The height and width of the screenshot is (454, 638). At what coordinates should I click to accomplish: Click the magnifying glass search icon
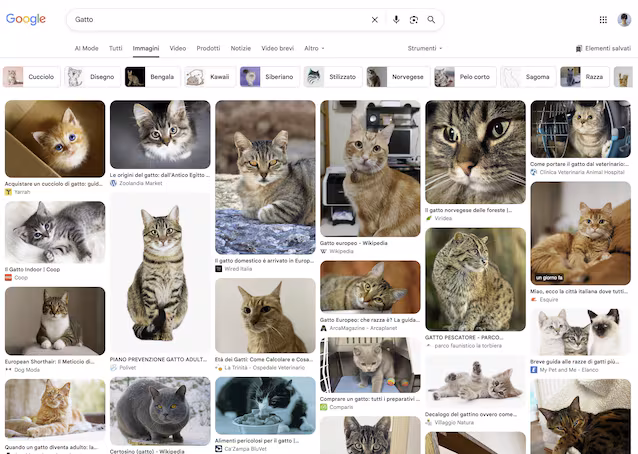(x=431, y=20)
